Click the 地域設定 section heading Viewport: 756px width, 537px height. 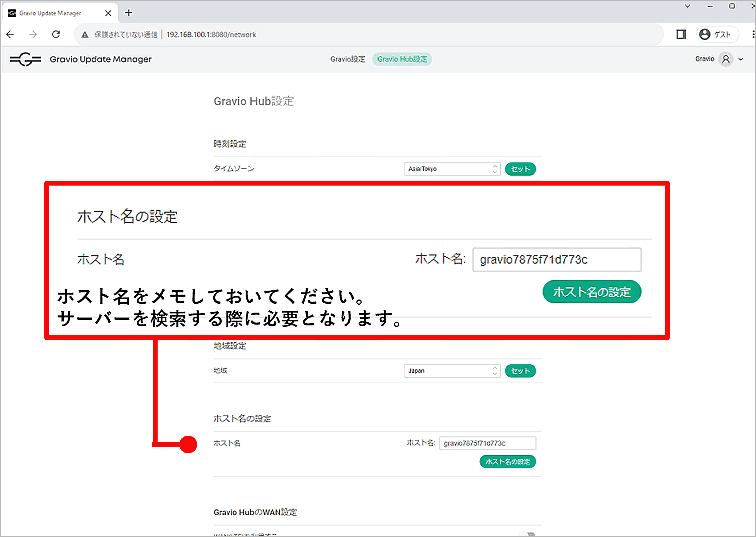tap(230, 346)
